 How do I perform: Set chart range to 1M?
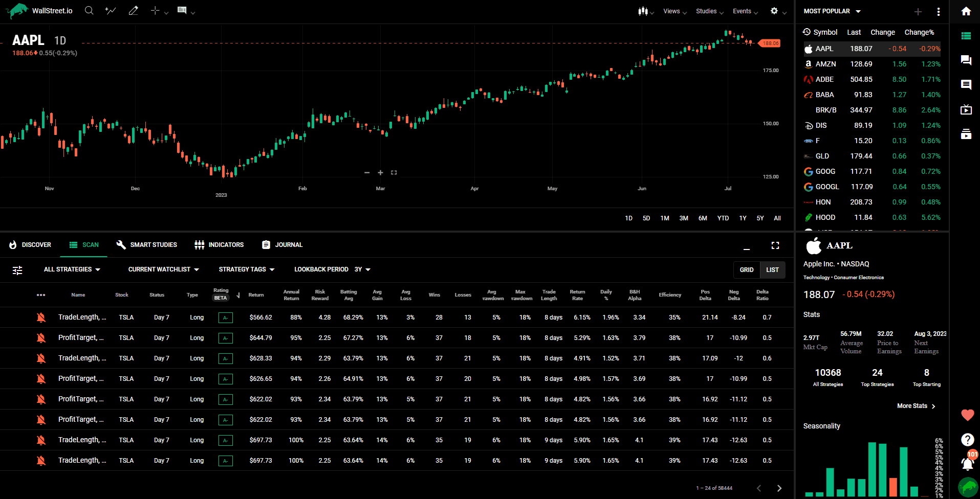point(665,218)
